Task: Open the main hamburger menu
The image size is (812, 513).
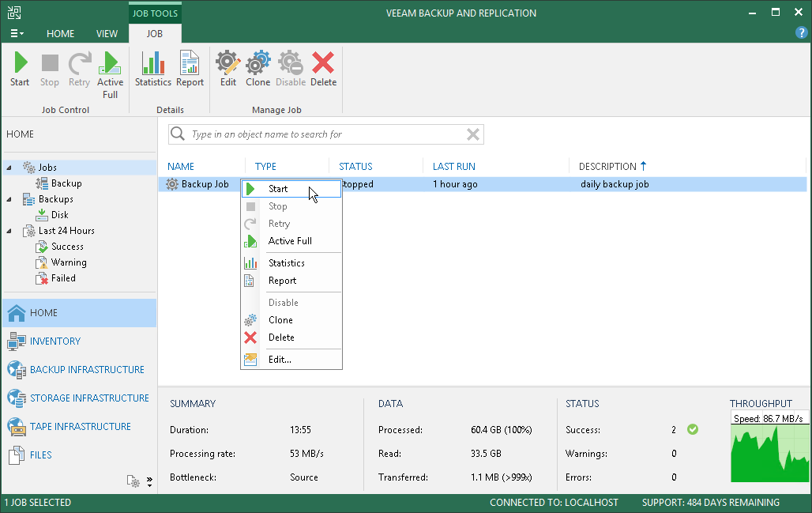Action: [x=17, y=34]
